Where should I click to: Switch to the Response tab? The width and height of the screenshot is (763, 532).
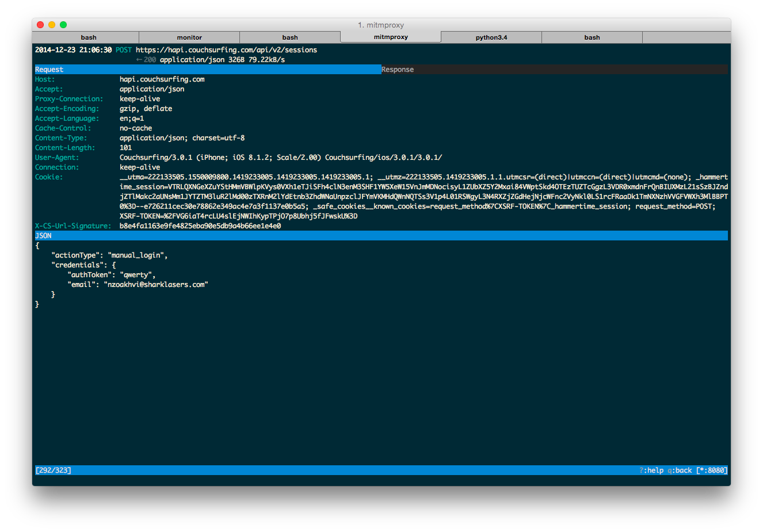pos(398,69)
